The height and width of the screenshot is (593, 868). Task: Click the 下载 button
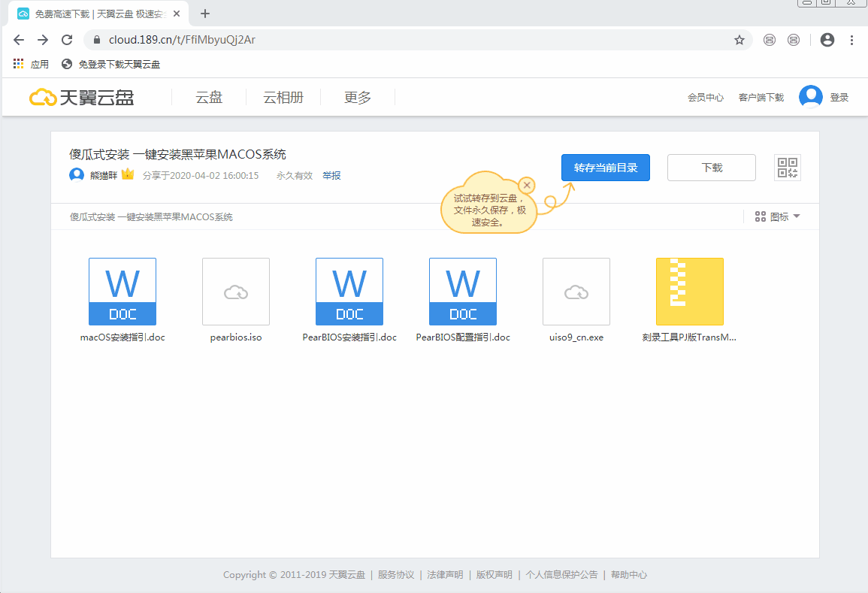click(712, 167)
